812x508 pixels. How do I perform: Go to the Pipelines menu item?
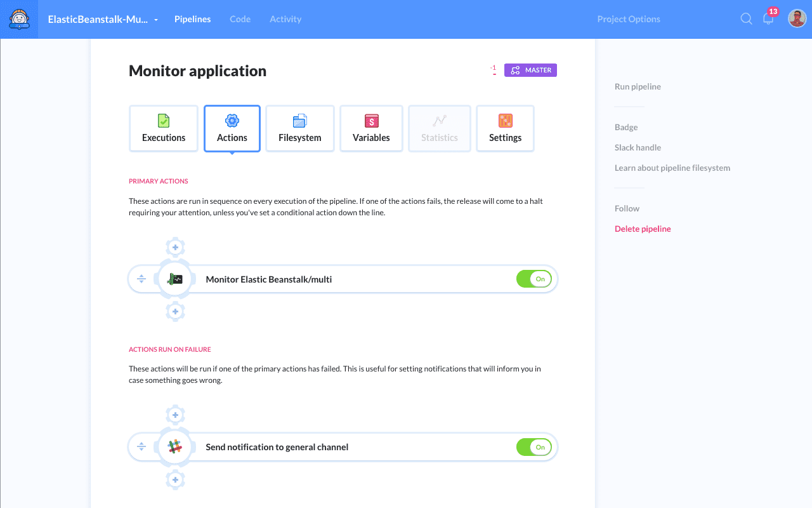(193, 19)
